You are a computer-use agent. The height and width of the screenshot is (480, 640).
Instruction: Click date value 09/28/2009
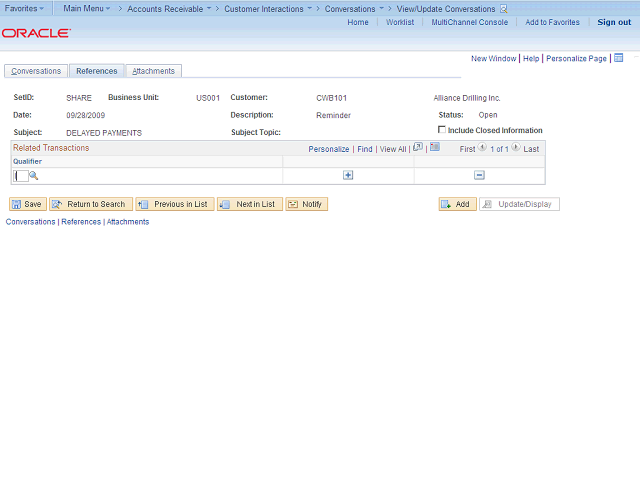(x=86, y=115)
